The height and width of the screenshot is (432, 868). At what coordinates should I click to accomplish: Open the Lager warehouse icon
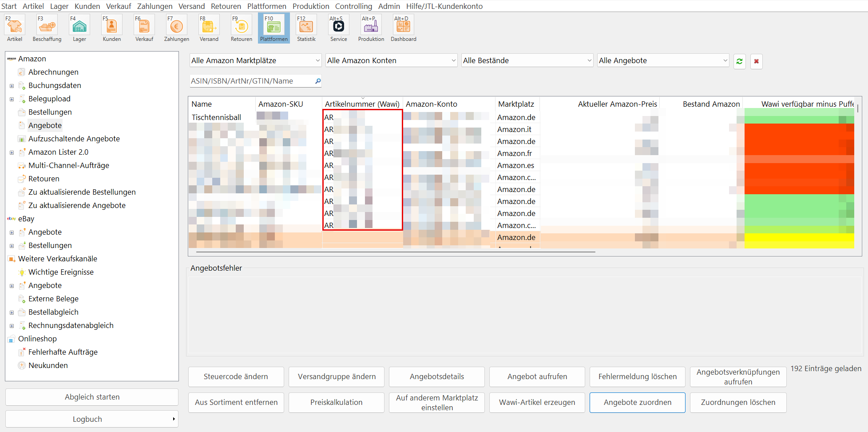[79, 28]
